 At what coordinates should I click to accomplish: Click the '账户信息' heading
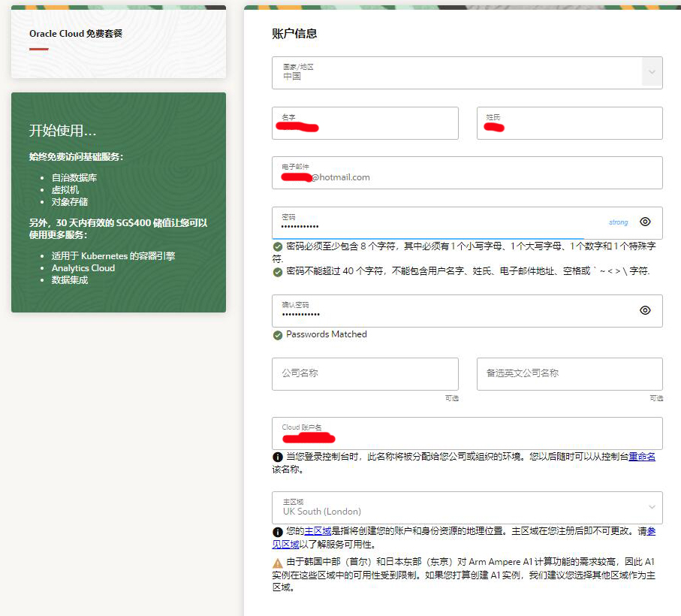(x=294, y=34)
